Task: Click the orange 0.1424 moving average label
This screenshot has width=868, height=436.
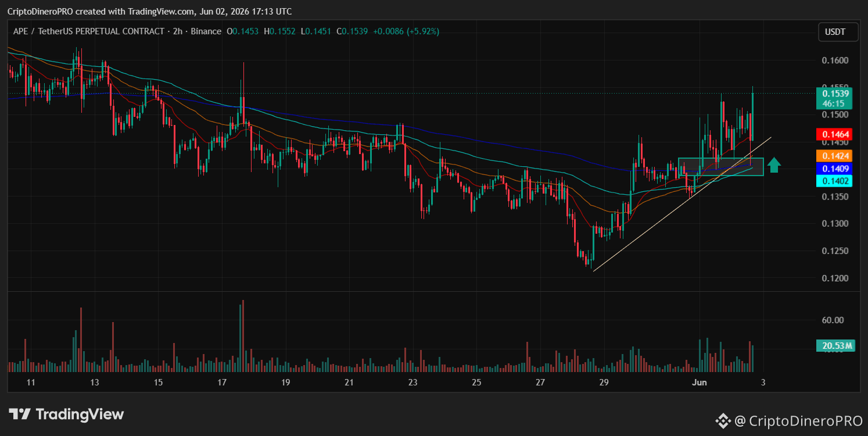Action: click(834, 156)
